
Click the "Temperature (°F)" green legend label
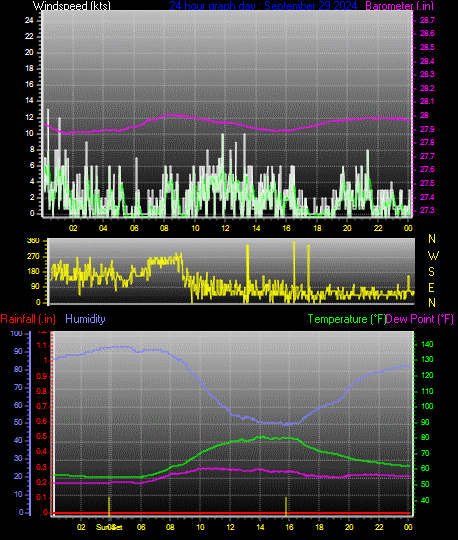(x=346, y=319)
